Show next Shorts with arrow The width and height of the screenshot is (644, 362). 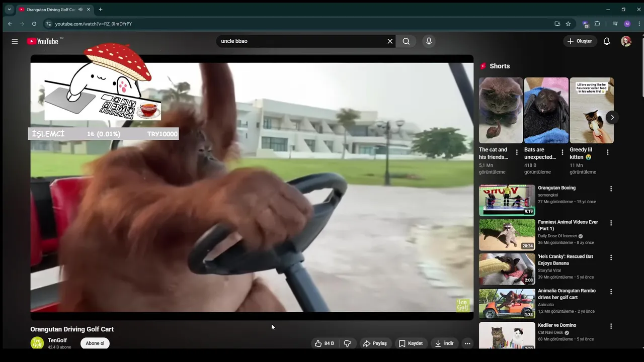pos(612,117)
